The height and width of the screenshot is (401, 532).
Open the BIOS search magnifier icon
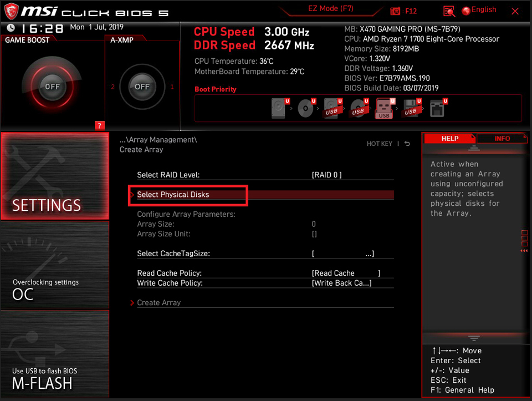[449, 11]
